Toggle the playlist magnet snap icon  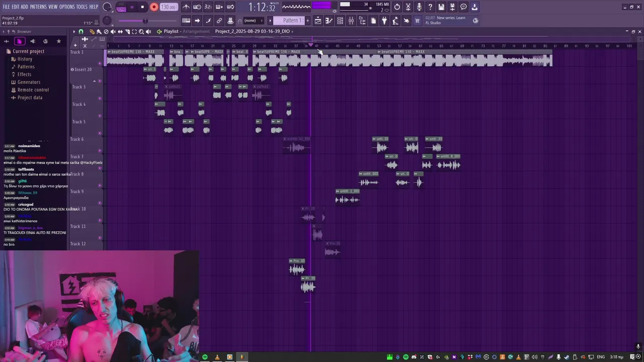[x=81, y=32]
